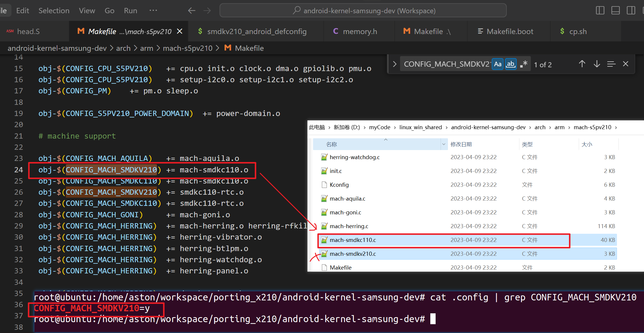Image resolution: width=644 pixels, height=333 pixels.
Task: Switch to the Makefile.boot tab
Action: click(509, 31)
